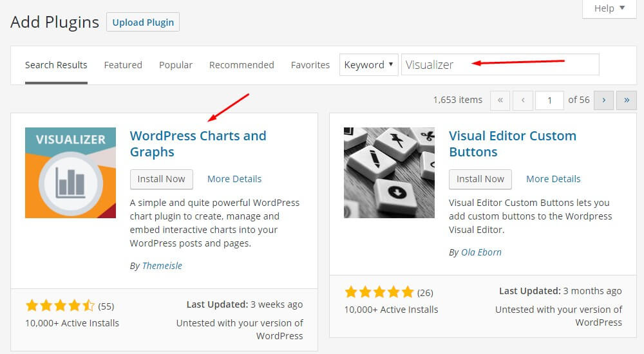Click the Themeisle author link
The width and height of the screenshot is (644, 354).
point(162,266)
